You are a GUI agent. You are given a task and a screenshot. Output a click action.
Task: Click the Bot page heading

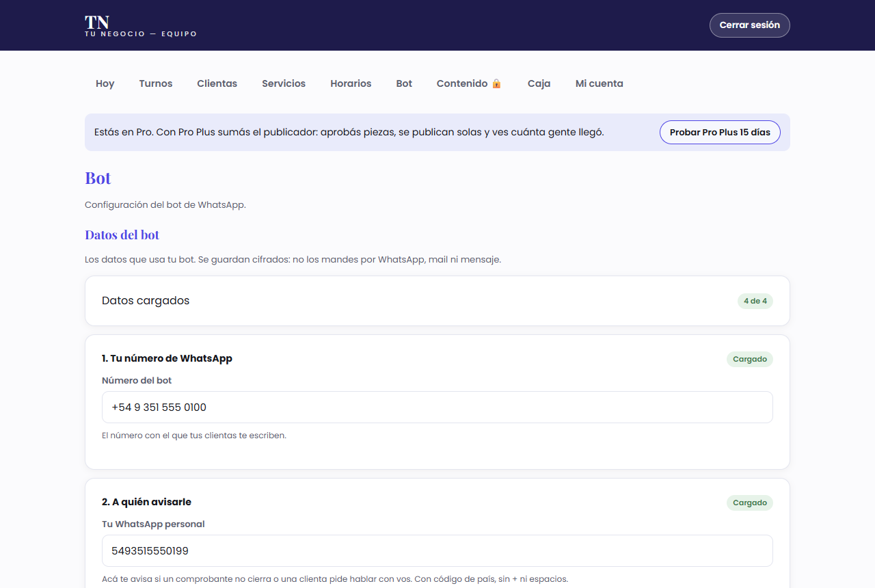98,178
